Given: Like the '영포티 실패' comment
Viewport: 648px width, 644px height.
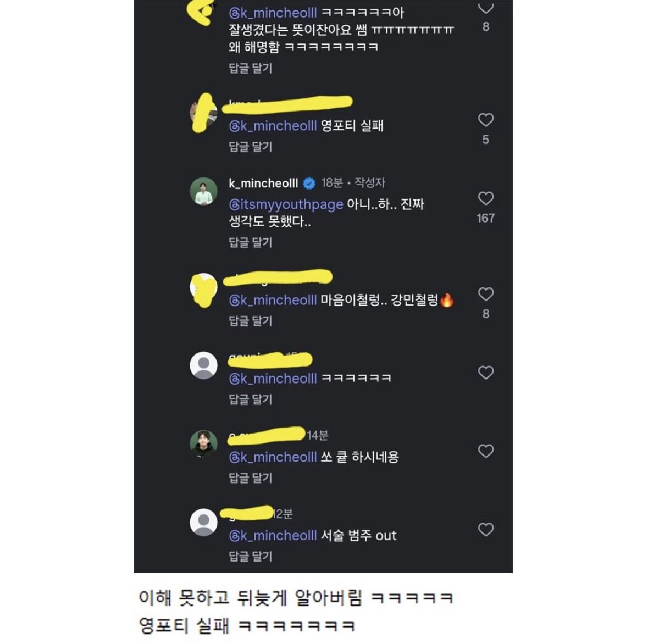Looking at the screenshot, I should 485,120.
